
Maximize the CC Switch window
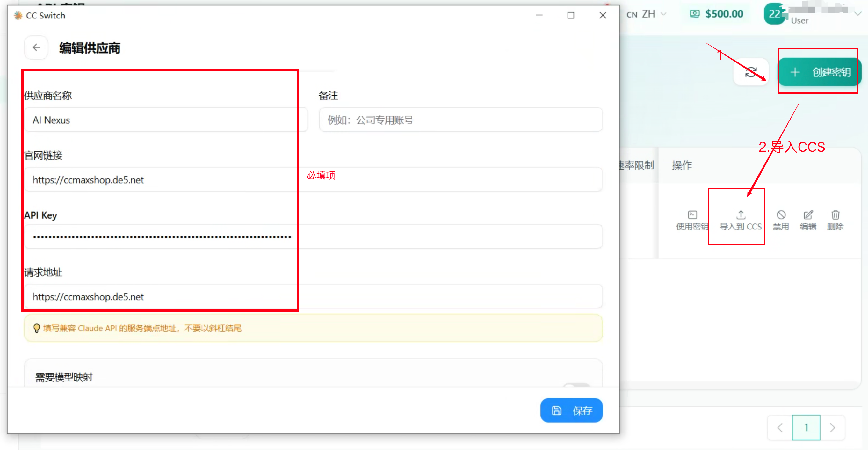click(570, 15)
